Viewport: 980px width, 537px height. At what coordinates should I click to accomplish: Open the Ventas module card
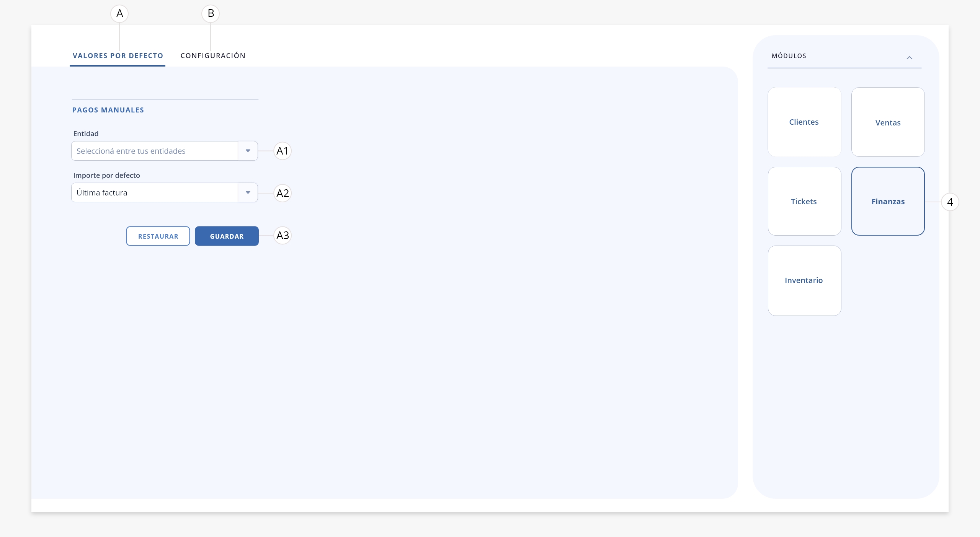[888, 122]
